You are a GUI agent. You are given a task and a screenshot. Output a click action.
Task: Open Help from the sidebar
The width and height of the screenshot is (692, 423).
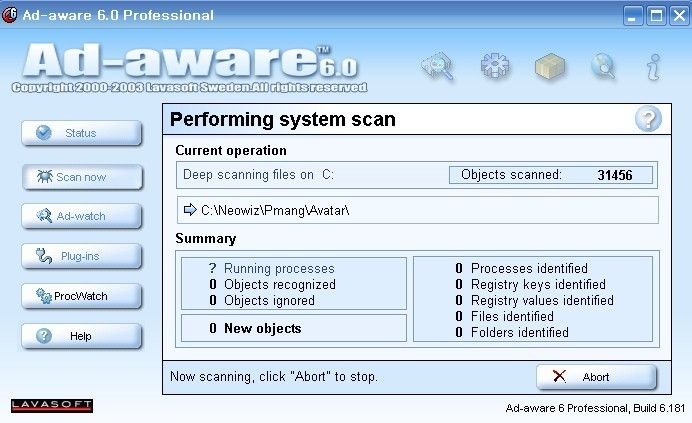tap(82, 336)
